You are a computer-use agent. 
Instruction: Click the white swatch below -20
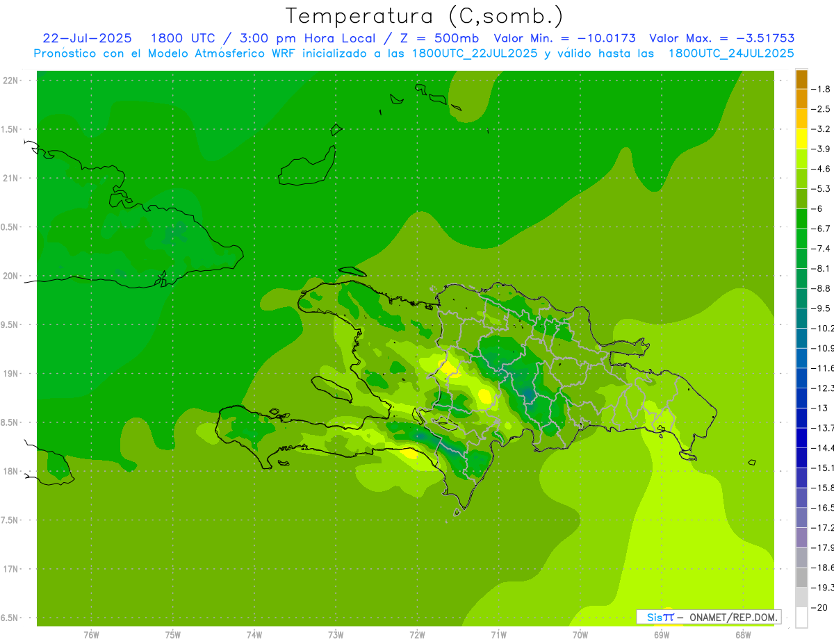click(x=801, y=618)
